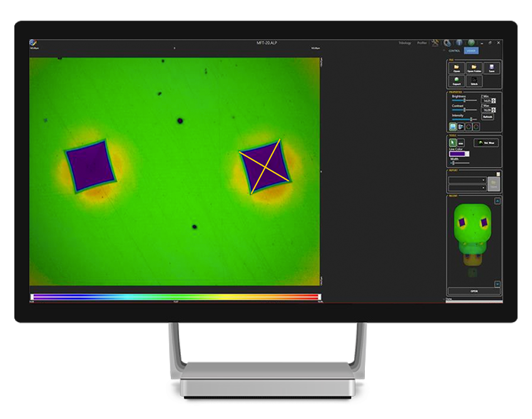Image resolution: width=532 pixels, height=419 pixels.
Task: Save the current scan image
Action: [x=492, y=68]
